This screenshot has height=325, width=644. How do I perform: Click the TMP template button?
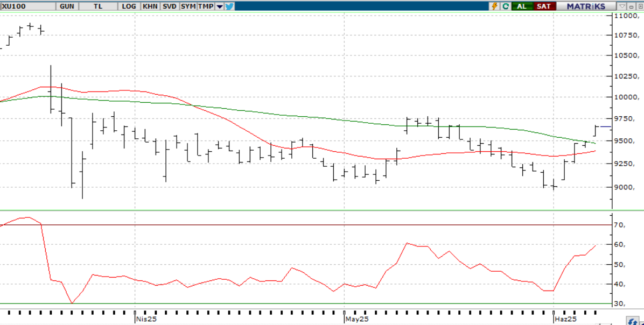pos(206,6)
